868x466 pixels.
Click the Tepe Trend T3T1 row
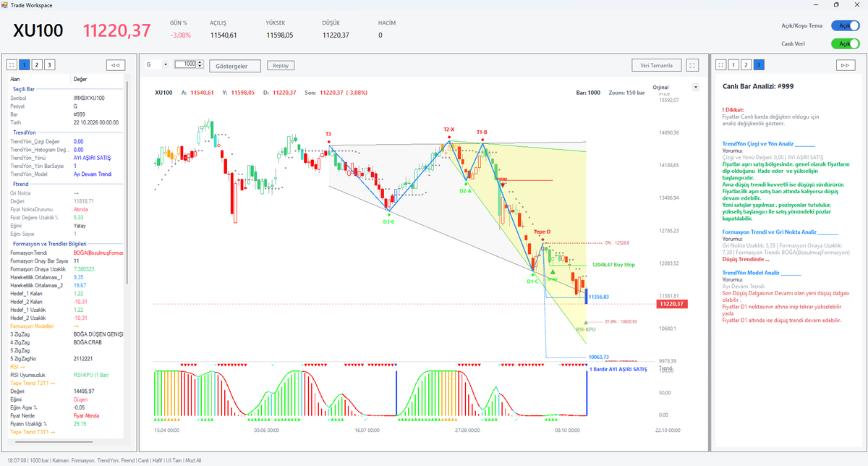[66, 431]
